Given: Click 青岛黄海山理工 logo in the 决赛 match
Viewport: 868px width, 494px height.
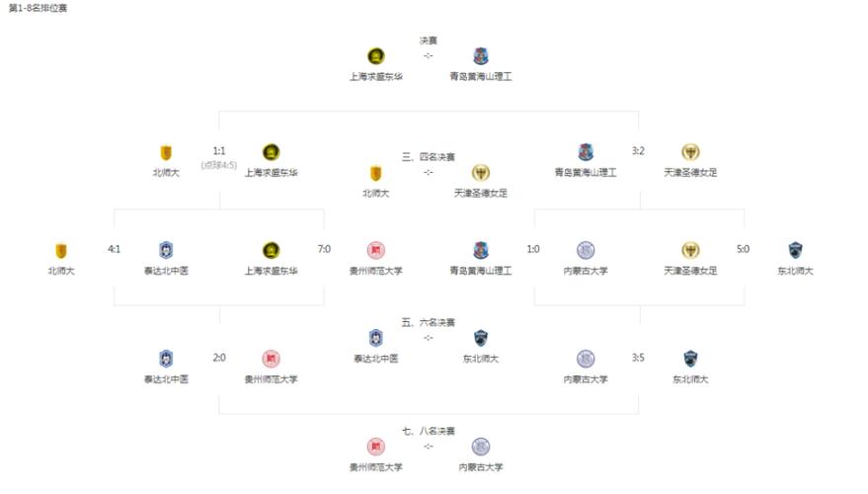Looking at the screenshot, I should [x=481, y=56].
